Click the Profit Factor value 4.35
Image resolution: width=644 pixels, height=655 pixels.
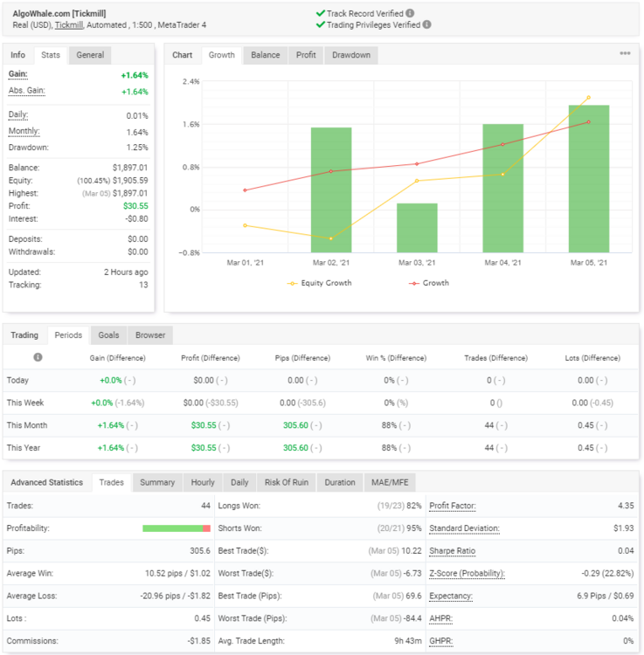pos(626,506)
